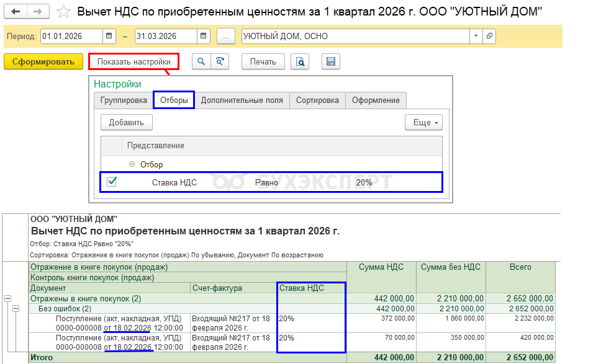Click the magnifier icon with the arrow
This screenshot has height=364, width=601.
click(220, 61)
